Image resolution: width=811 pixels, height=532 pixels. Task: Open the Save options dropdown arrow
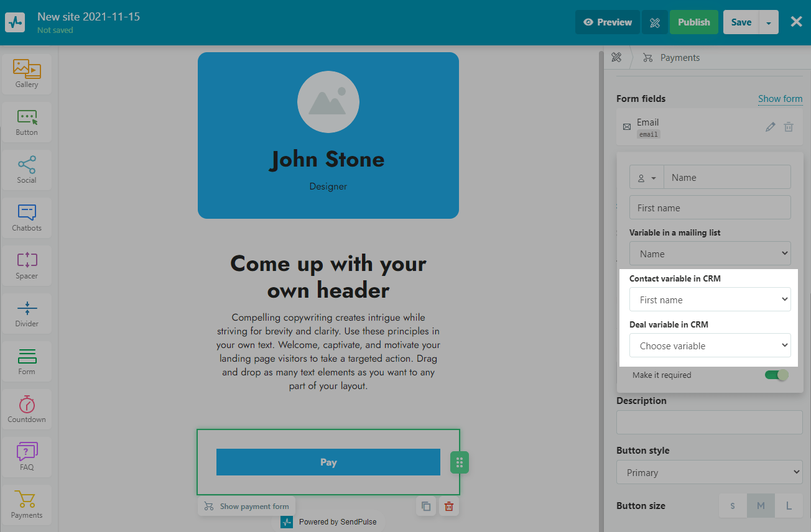point(769,22)
